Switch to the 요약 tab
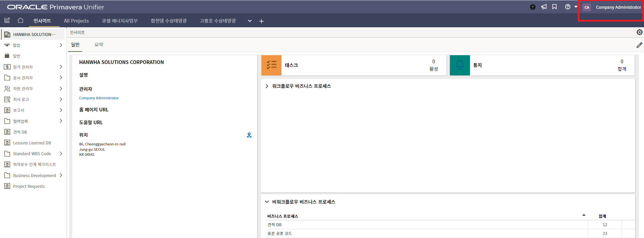Screen dimensions: 644x238 pyautogui.click(x=99, y=45)
